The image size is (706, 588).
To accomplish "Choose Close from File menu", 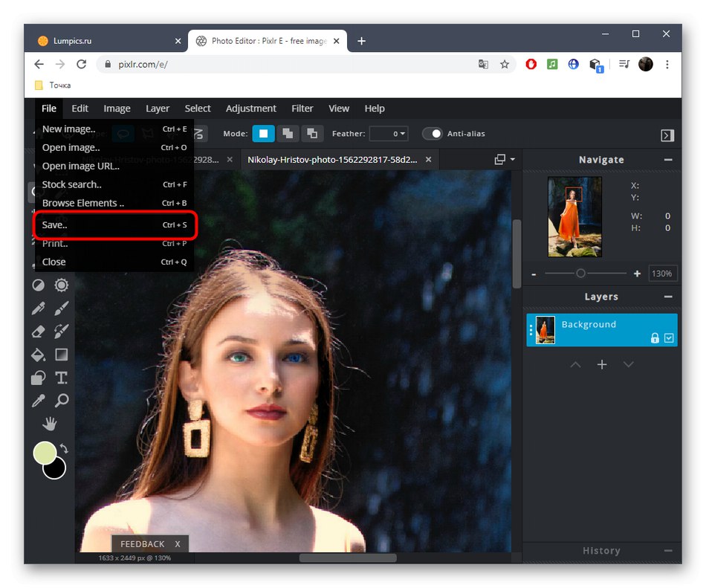I will pyautogui.click(x=114, y=262).
